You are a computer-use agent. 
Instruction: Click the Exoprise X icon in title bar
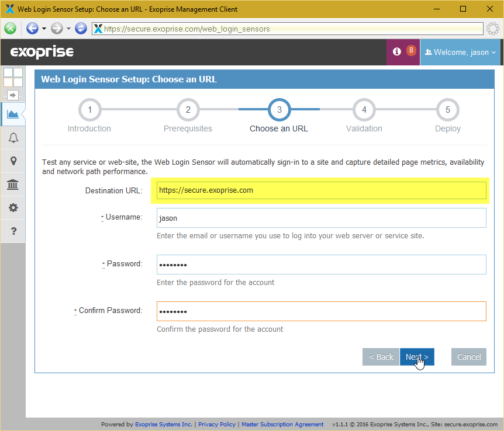[x=9, y=9]
